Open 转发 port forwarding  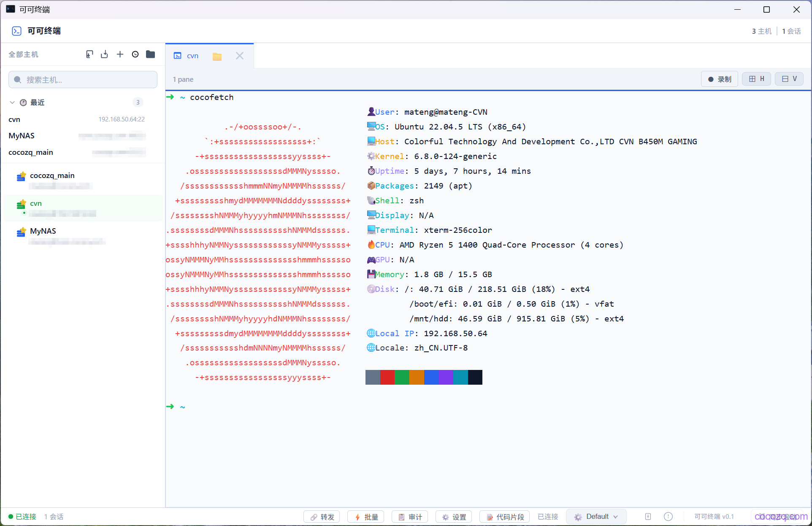(322, 517)
